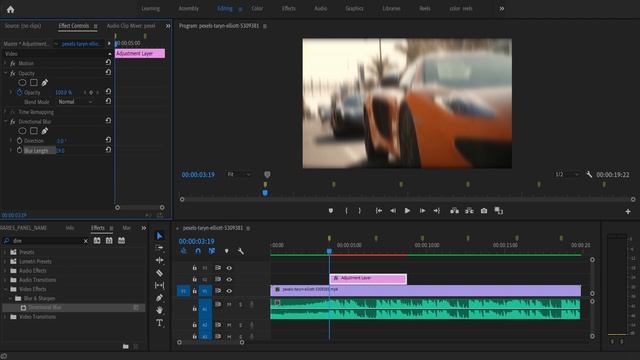Viewport: 640px width, 360px height.
Task: Create rectangle mask under Directional Blur
Action: (x=34, y=131)
